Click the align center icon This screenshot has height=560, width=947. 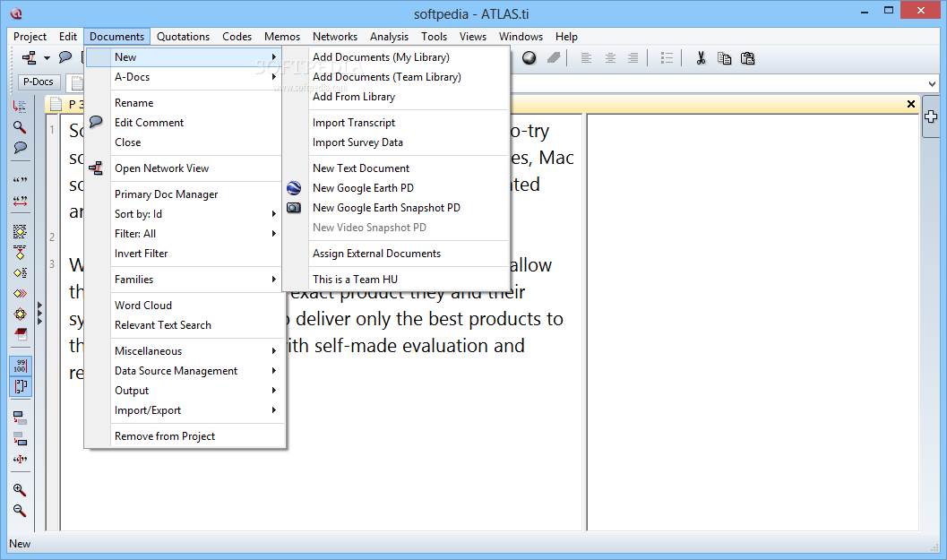click(610, 58)
